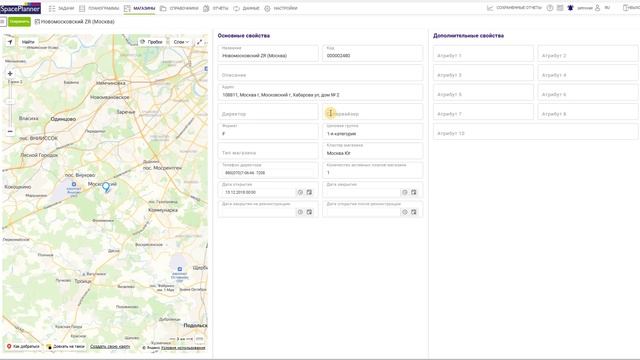This screenshot has width=640, height=360.
Task: Toggle Пробки traffic on the map
Action: [151, 42]
